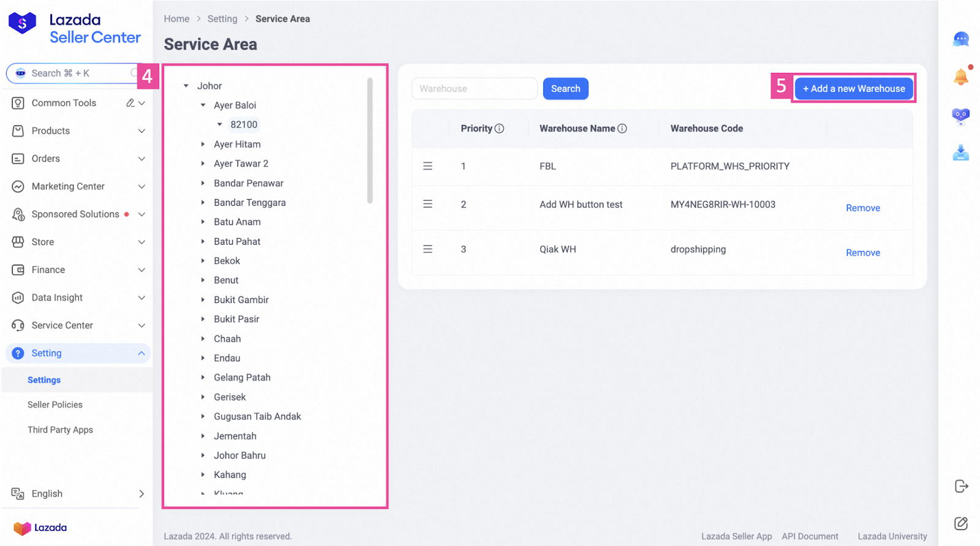980x546 pixels.
Task: Click the Add a new Warehouse button
Action: coord(853,89)
